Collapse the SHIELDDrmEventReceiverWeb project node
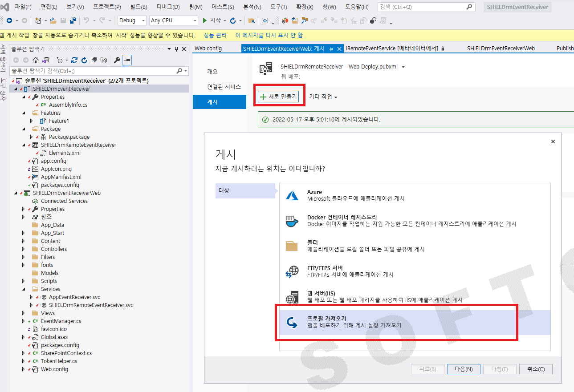Screen dimensions: 574x392 16,193
